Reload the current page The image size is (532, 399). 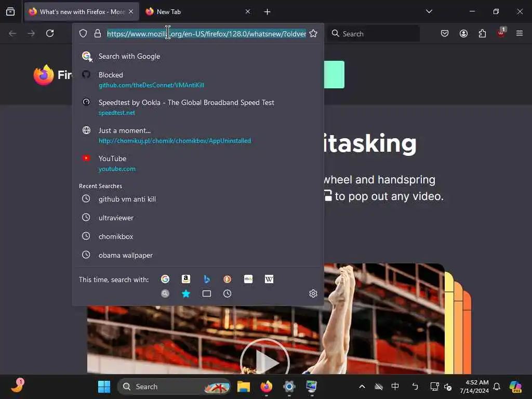(50, 33)
